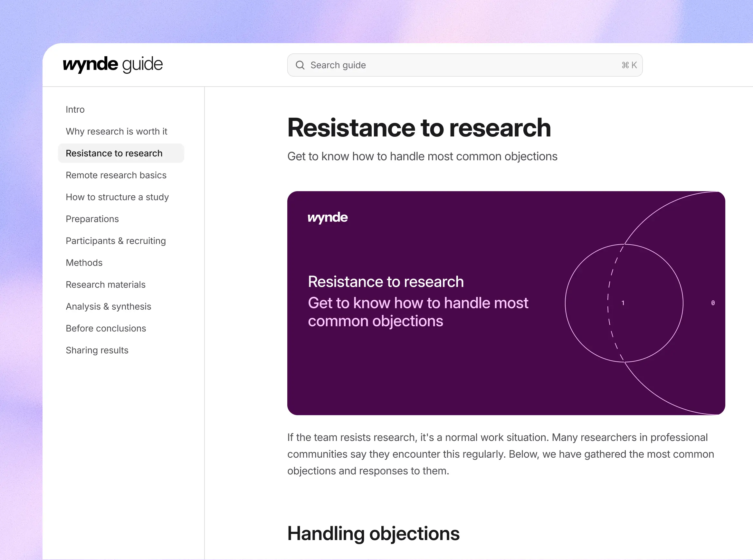Click the Resistance to research page title
The width and height of the screenshot is (753, 560).
[419, 128]
